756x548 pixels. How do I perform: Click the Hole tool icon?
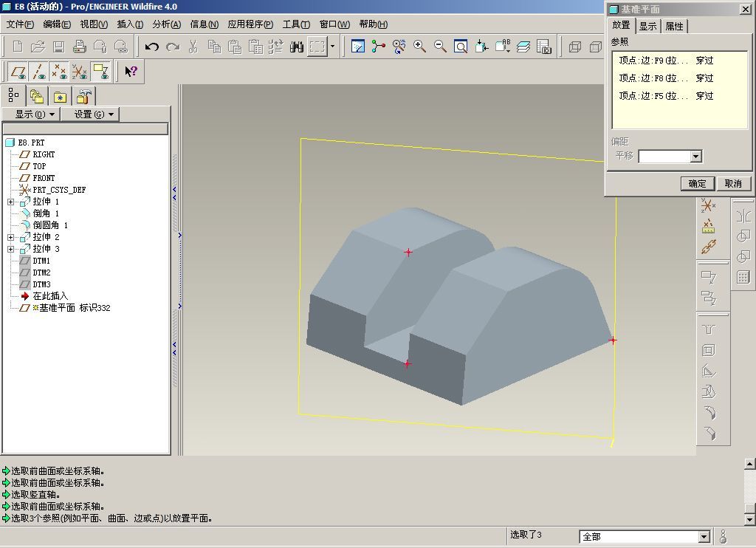click(x=708, y=329)
